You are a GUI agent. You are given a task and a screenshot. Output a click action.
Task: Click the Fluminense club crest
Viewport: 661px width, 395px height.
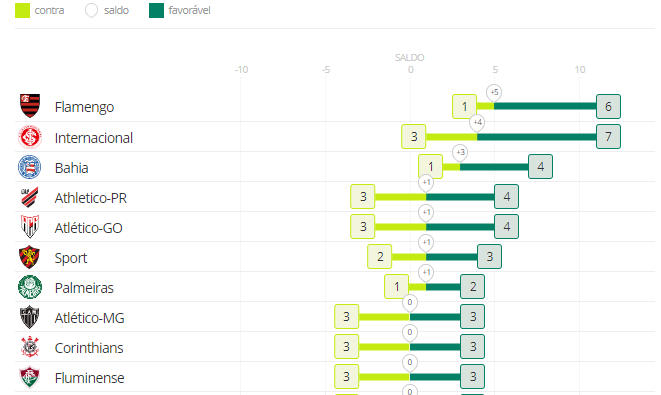tap(30, 377)
